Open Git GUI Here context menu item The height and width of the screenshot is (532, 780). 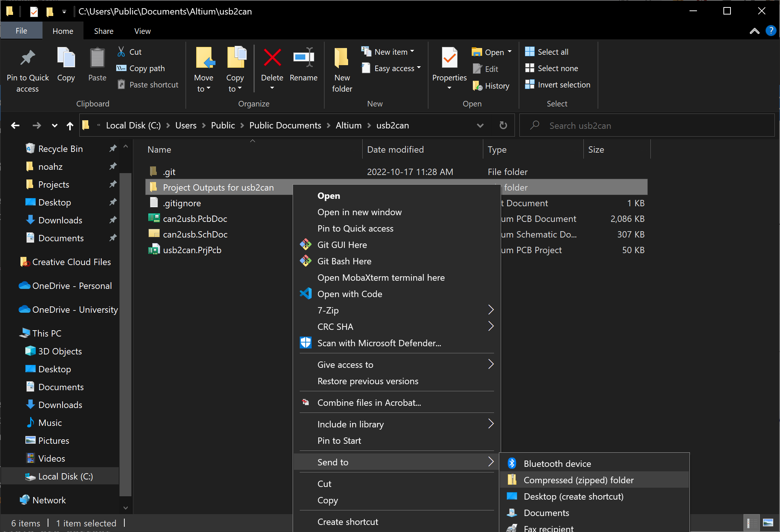pos(342,245)
